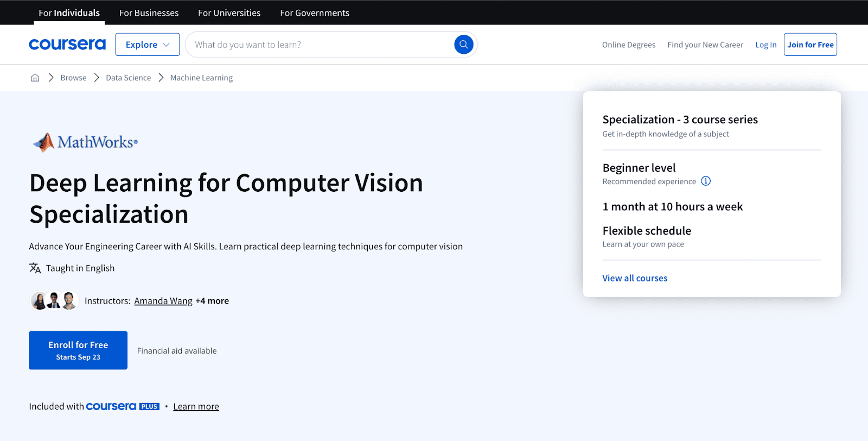
Task: Click the translation language icon
Action: [35, 268]
